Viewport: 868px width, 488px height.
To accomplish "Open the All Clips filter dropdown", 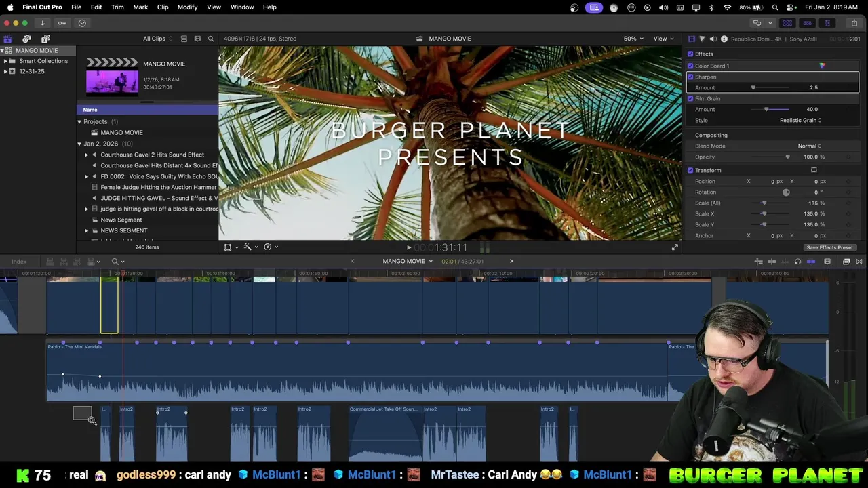I will 157,39.
